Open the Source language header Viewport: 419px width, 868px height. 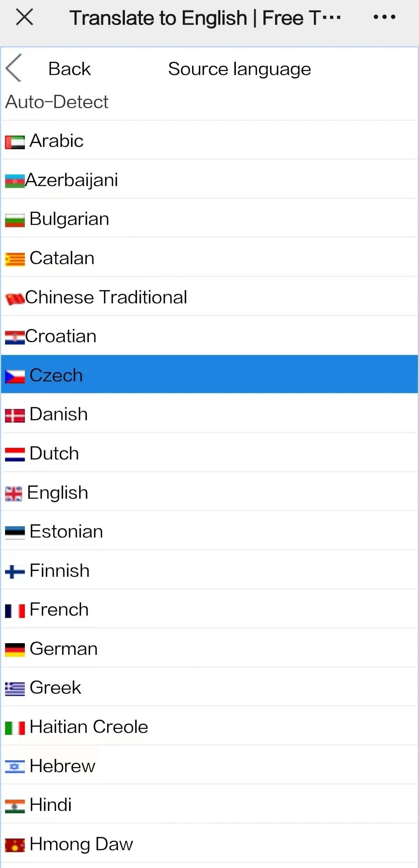click(x=239, y=68)
